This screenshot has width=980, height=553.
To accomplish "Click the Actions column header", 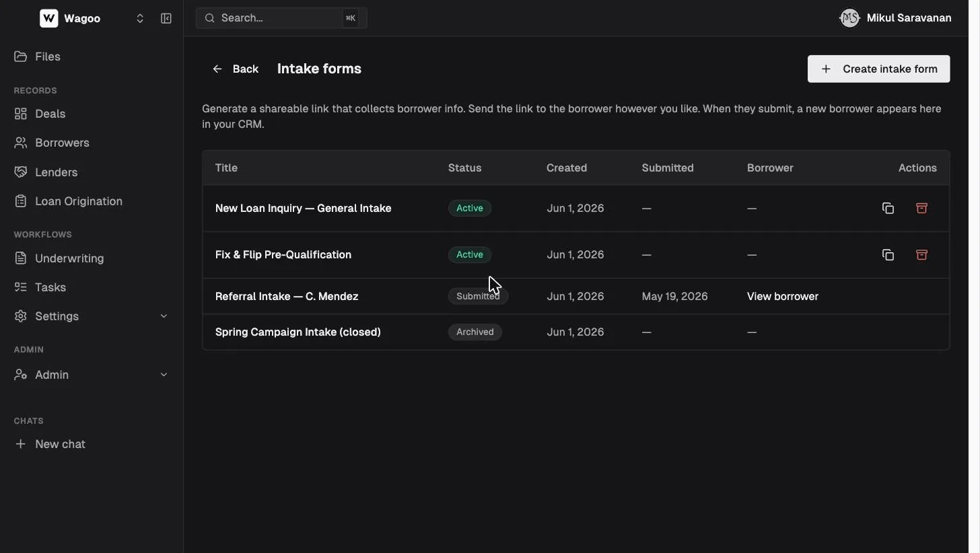I will click(917, 168).
